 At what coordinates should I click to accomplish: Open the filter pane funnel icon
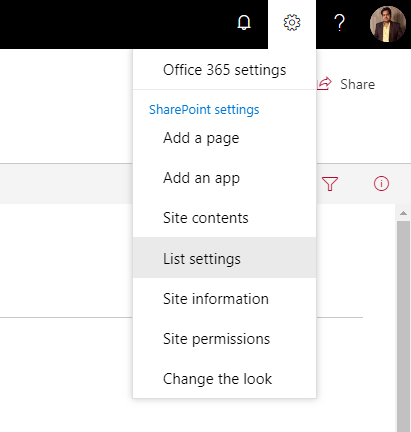coord(330,184)
